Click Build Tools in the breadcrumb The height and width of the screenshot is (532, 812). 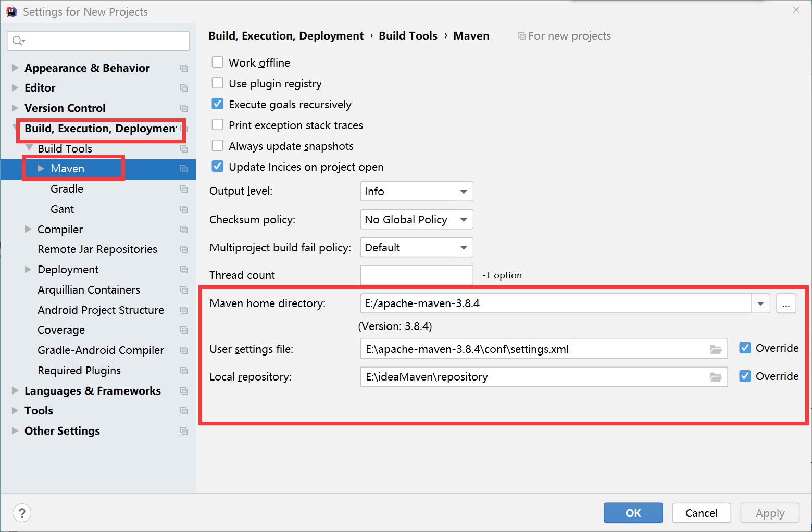coord(408,36)
